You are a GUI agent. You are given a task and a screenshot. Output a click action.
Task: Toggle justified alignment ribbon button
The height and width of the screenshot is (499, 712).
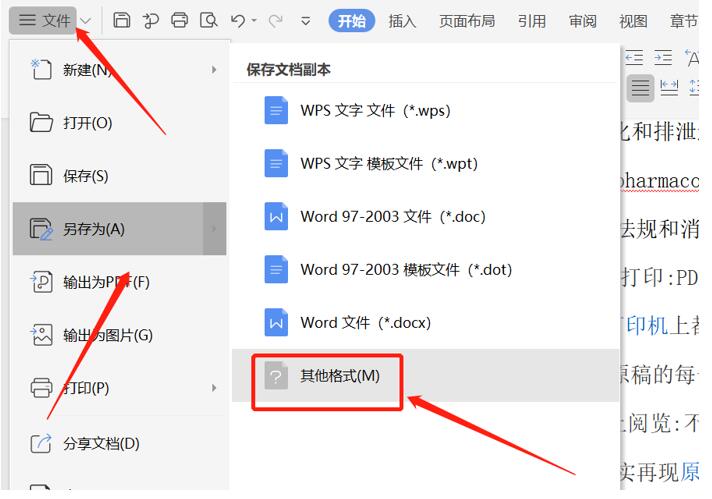tap(640, 88)
